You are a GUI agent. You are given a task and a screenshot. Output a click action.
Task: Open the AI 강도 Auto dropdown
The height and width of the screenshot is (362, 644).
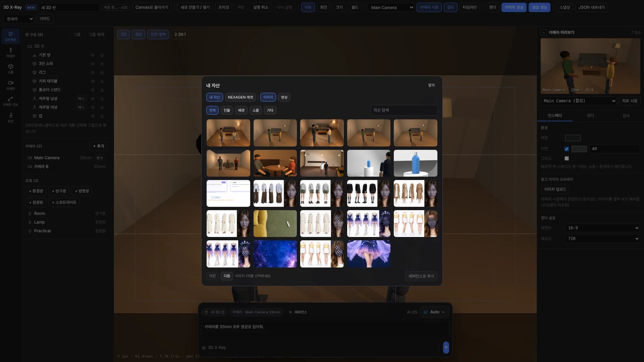point(434,312)
